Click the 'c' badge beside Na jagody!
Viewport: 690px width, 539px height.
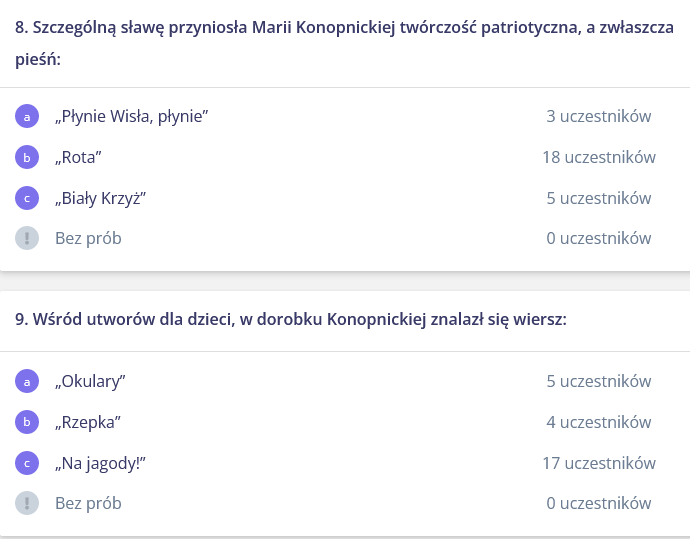(x=27, y=463)
